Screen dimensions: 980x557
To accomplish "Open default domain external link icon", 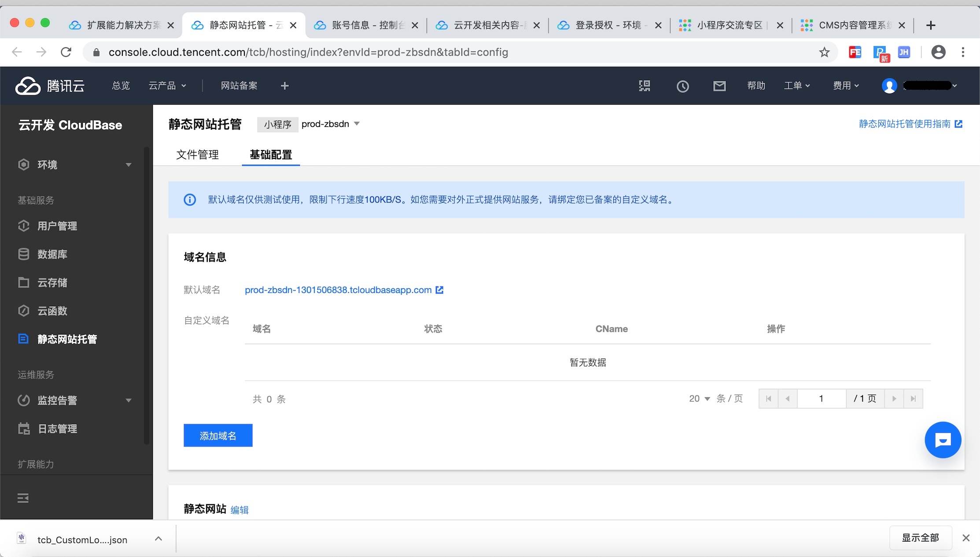I will (x=439, y=290).
